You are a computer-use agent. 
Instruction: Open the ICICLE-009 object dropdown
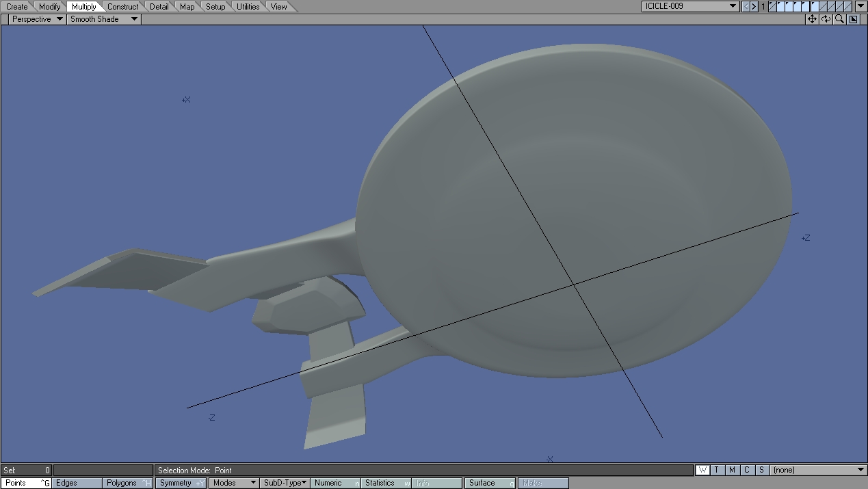(690, 6)
